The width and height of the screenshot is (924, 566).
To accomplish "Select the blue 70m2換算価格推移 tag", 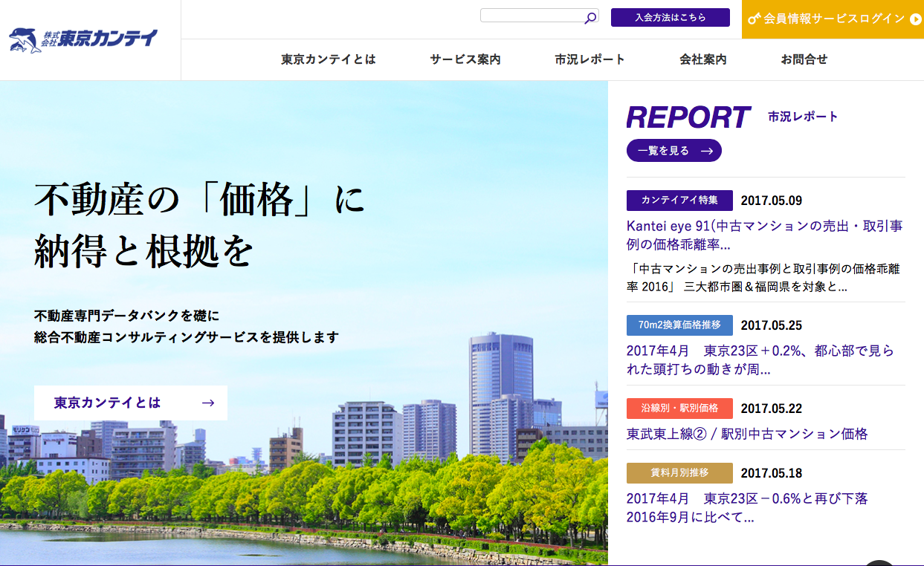I will tap(679, 325).
